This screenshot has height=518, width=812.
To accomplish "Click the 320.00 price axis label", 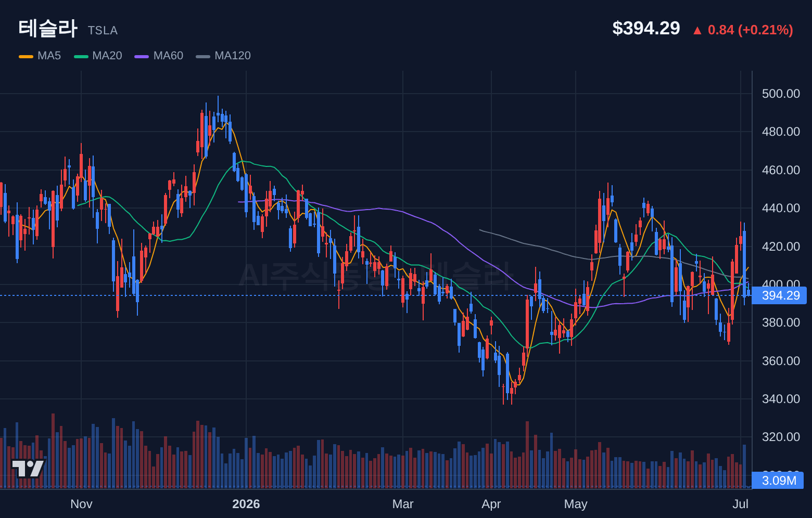I will (781, 437).
